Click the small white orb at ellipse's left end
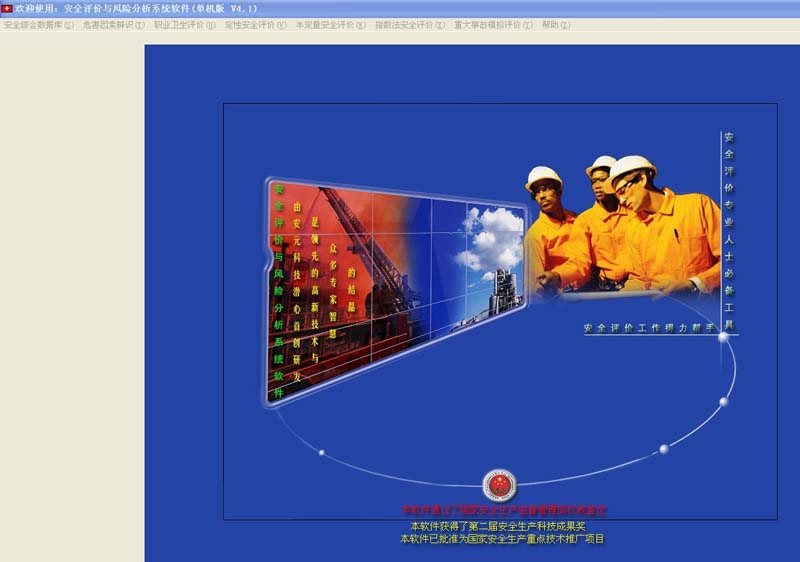 click(x=321, y=452)
